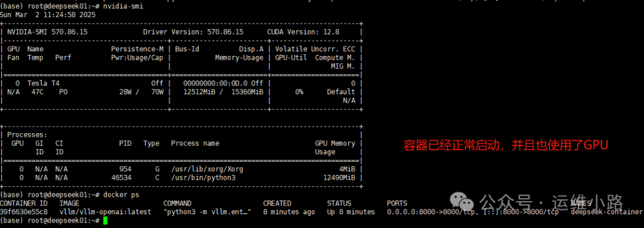Click the nvidia-smi command text
644x228 pixels.
pos(123,7)
